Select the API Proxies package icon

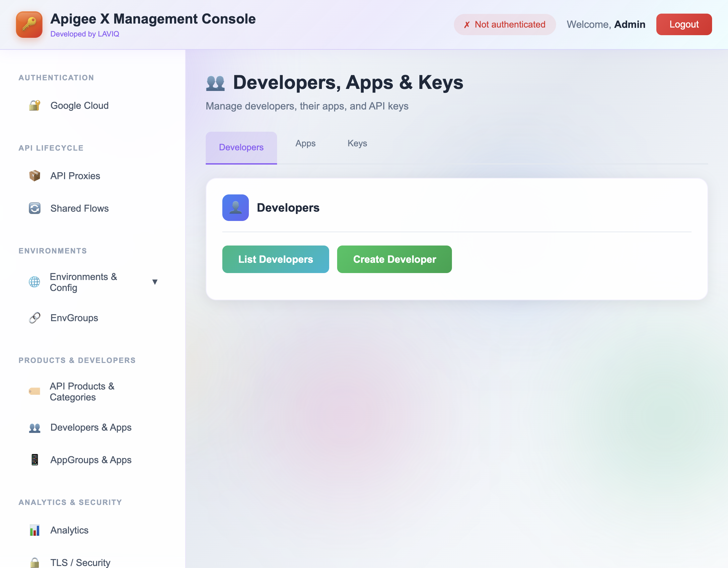[35, 176]
